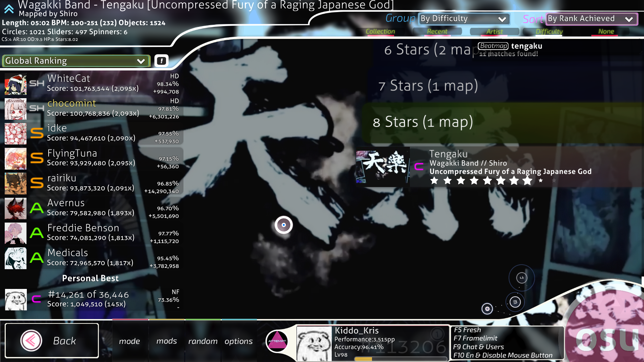This screenshot has height=362, width=644.
Task: Click the random button in bottom bar
Action: pos(203,340)
